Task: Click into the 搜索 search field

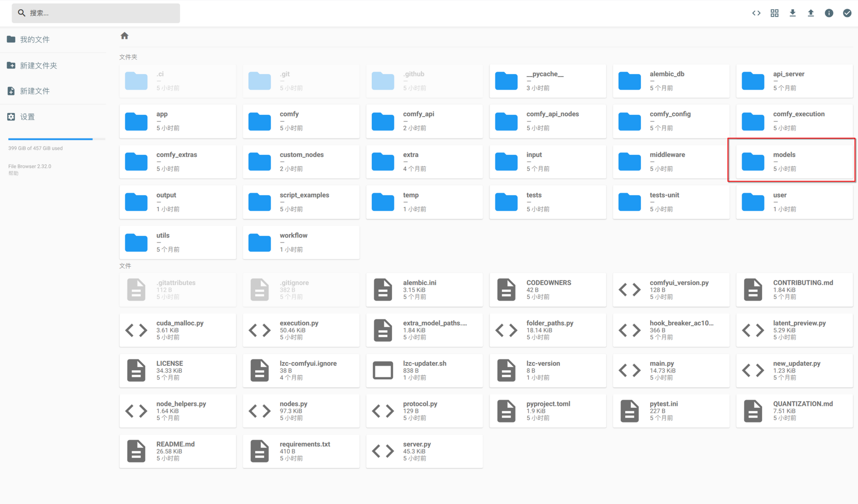Action: (96, 13)
